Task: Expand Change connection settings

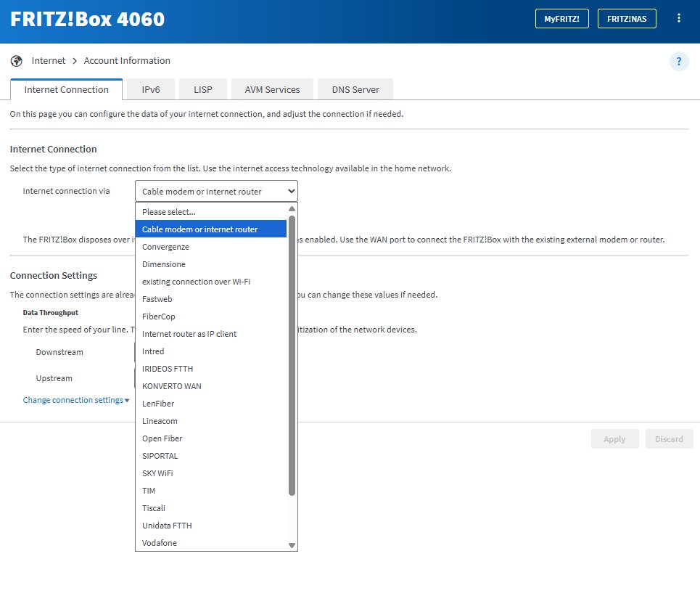Action: (75, 400)
